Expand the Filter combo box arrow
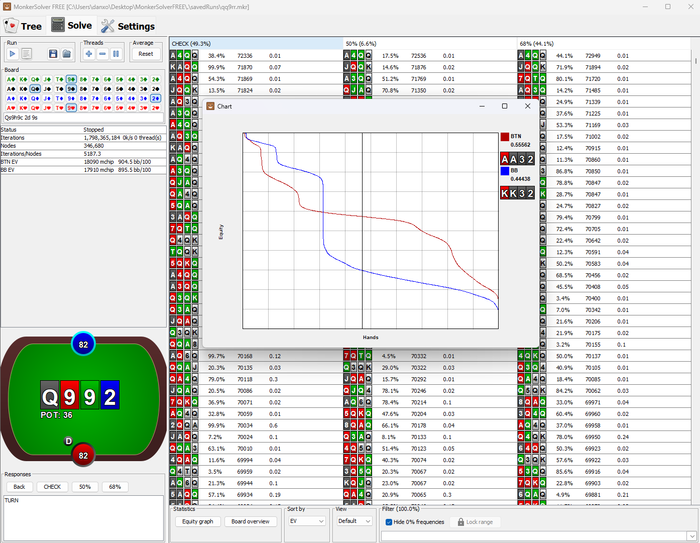 (x=691, y=535)
